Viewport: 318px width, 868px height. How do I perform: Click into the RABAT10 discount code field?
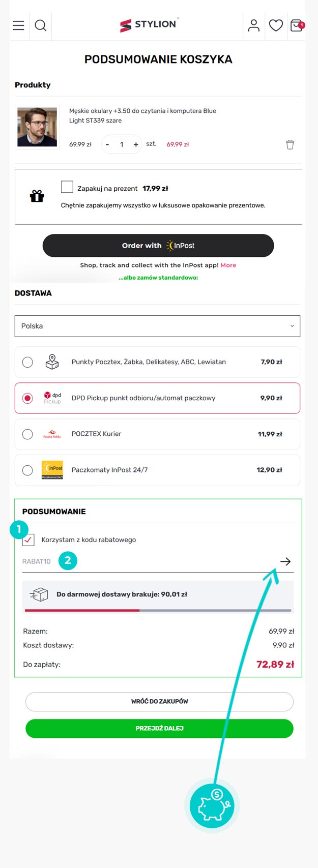(148, 561)
